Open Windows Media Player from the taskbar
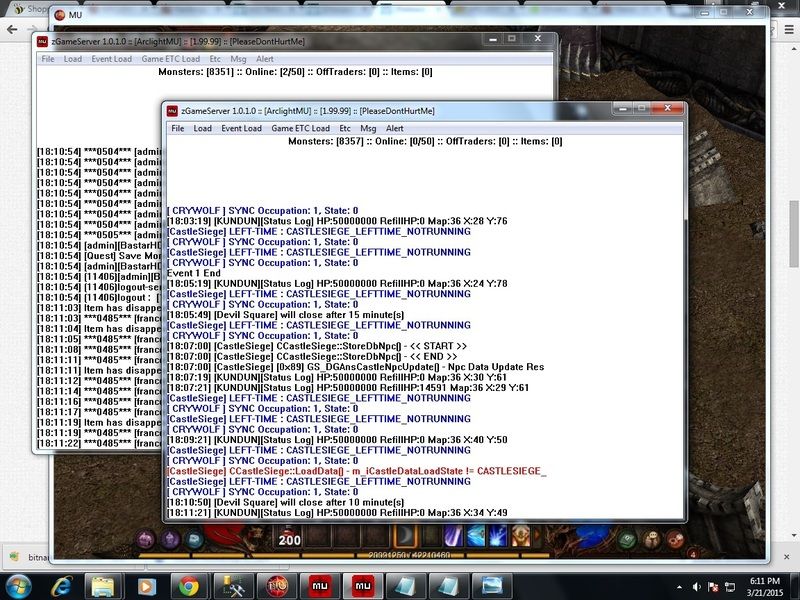 [x=147, y=584]
